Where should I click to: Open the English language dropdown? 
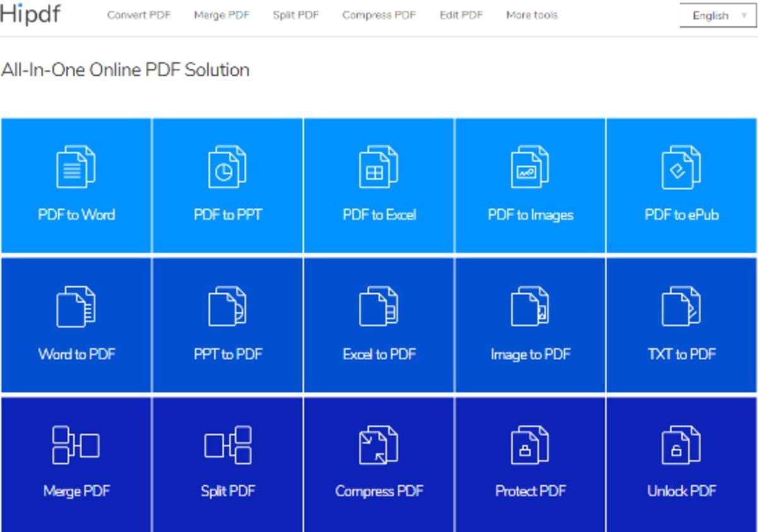click(719, 16)
